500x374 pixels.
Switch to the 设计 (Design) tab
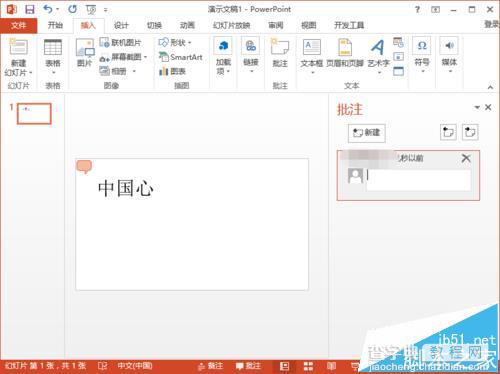pos(121,25)
